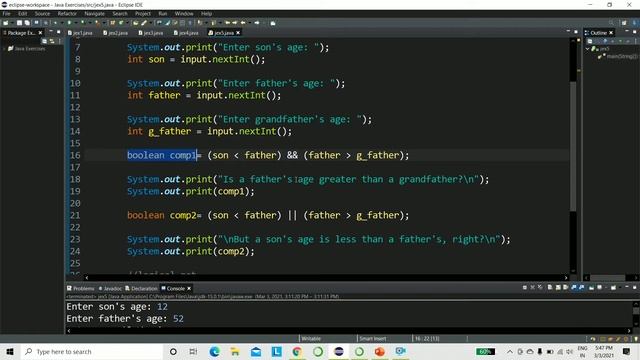Image resolution: width=640 pixels, height=360 pixels.
Task: Click the green Debug bug icon
Action: (55, 23)
